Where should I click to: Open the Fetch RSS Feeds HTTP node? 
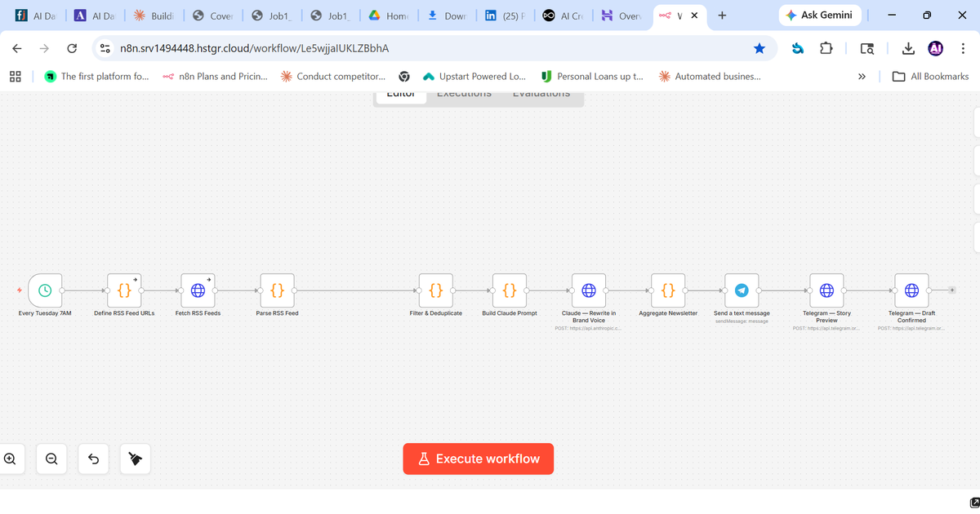(198, 290)
